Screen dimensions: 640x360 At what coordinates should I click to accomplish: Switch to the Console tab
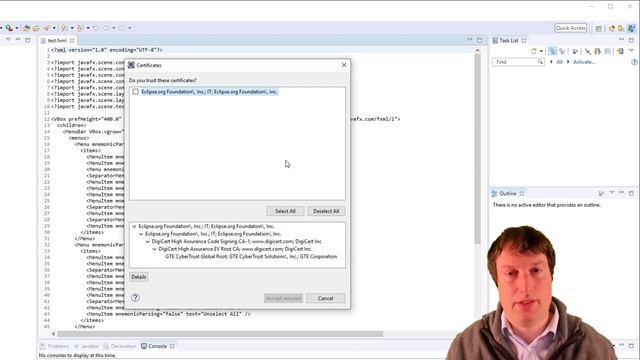tap(157, 346)
